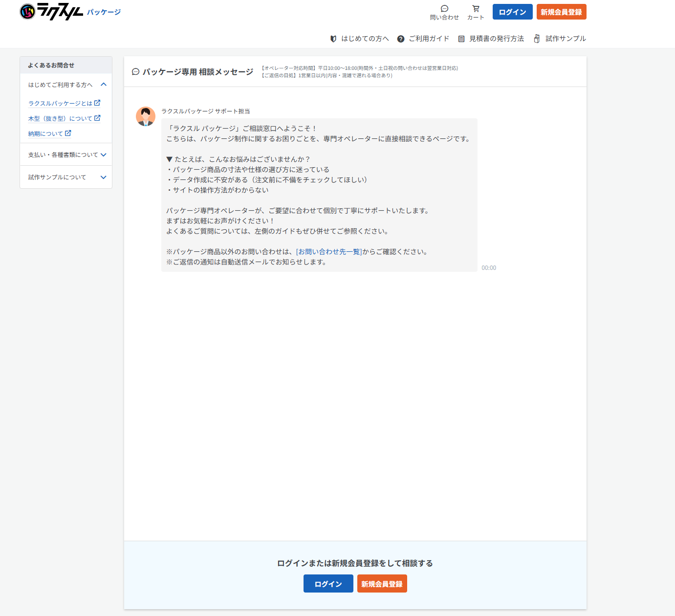
Task: Expand the 試作サンプルについて section
Action: click(66, 177)
